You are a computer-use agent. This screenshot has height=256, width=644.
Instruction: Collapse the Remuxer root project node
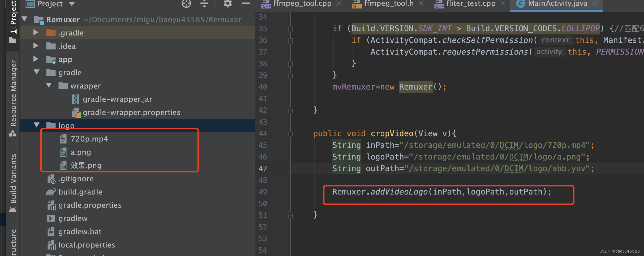(x=25, y=19)
